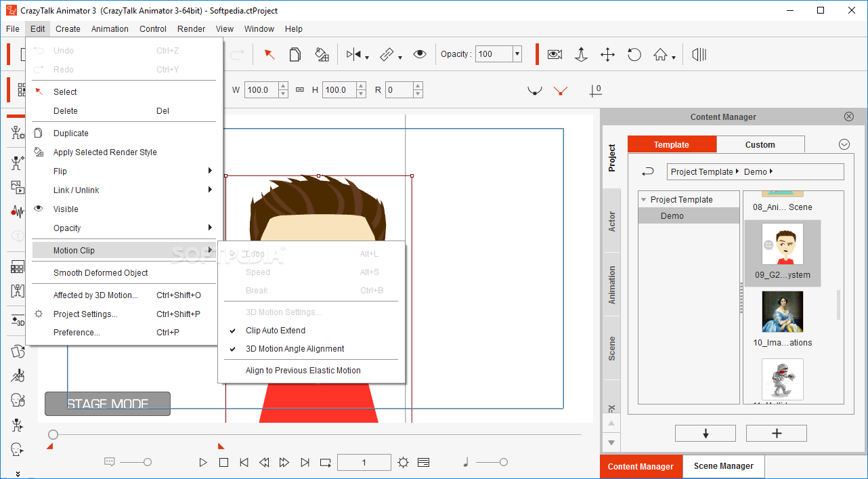
Task: Select the four-way Move tool icon
Action: 607,54
